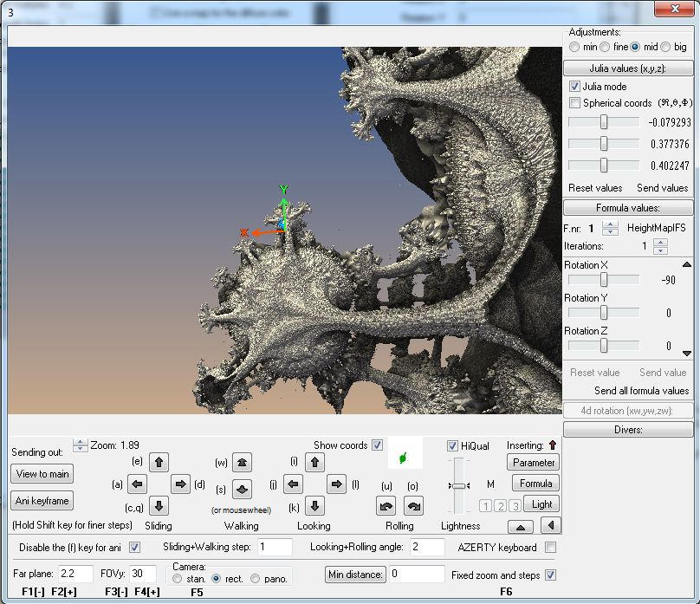
Task: Click Send values under Julia sliders
Action: click(x=663, y=188)
